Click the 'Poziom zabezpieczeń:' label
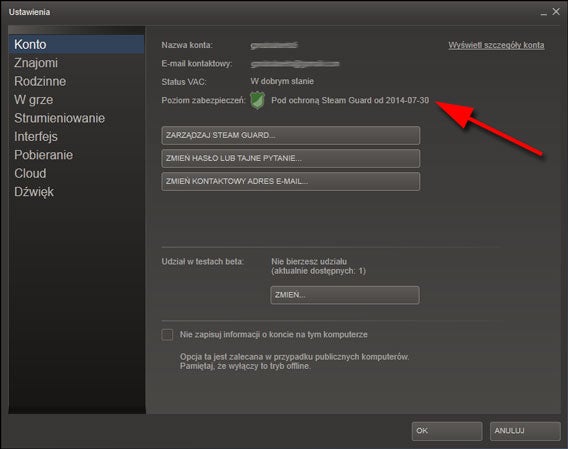Viewport: 568px width, 449px height. (204, 100)
